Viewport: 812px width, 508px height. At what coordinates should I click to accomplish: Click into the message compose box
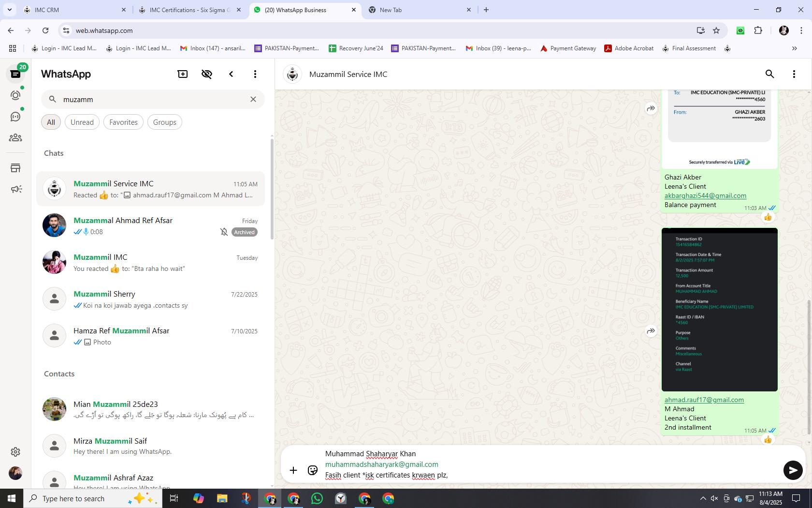pyautogui.click(x=551, y=464)
